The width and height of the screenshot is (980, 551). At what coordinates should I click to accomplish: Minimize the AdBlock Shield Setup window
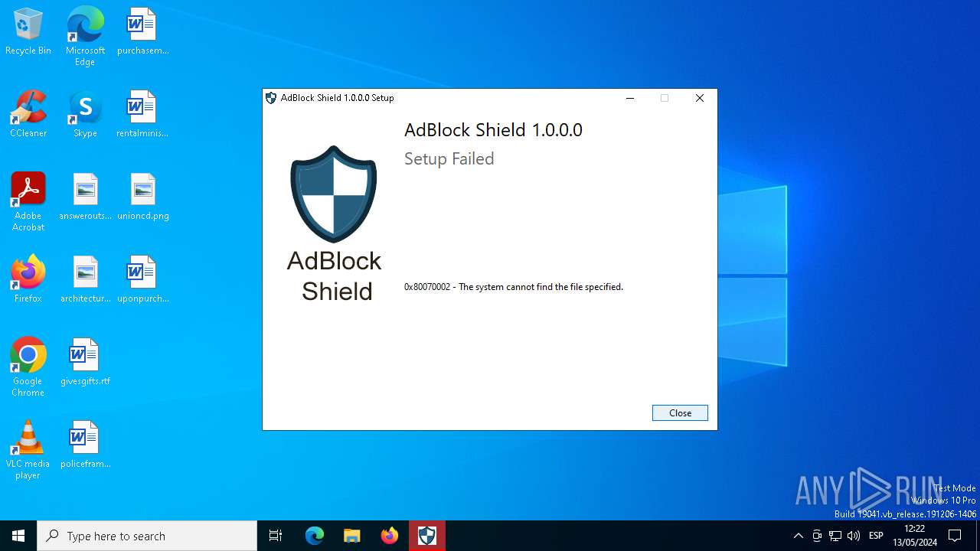[630, 98]
